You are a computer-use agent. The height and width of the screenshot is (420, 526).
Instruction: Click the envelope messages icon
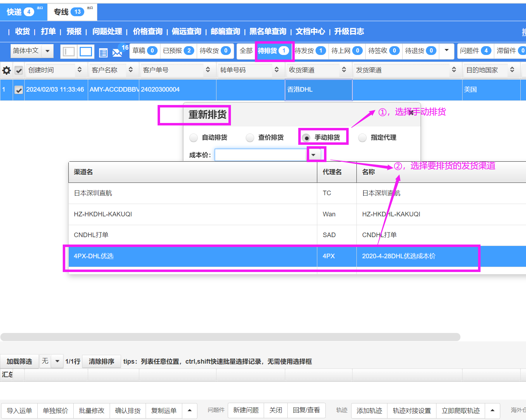click(x=117, y=53)
